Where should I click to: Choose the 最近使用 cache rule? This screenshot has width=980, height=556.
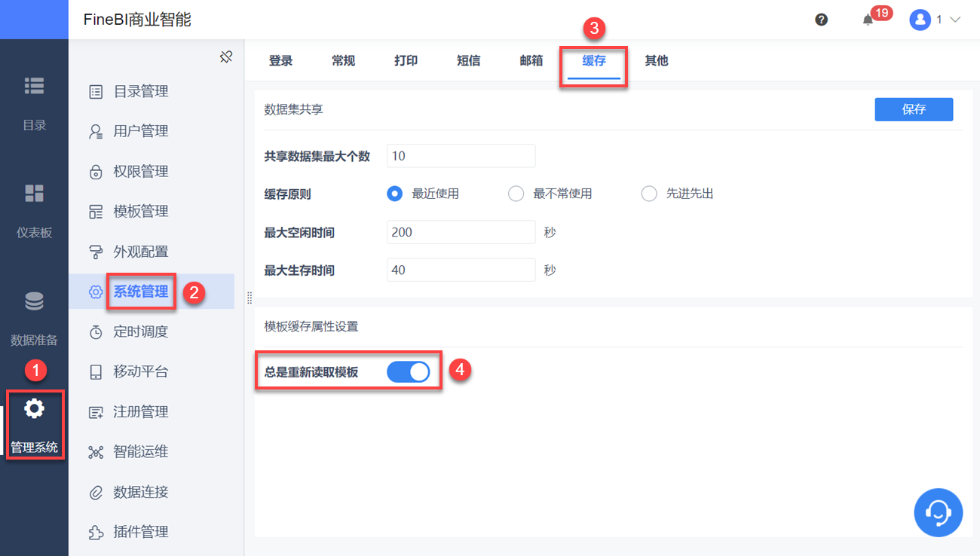coord(394,194)
